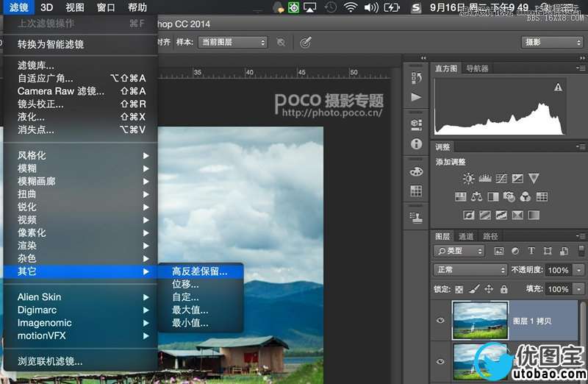Add a Hue/Saturation adjustment layer
This screenshot has height=384, width=588.
click(461, 196)
